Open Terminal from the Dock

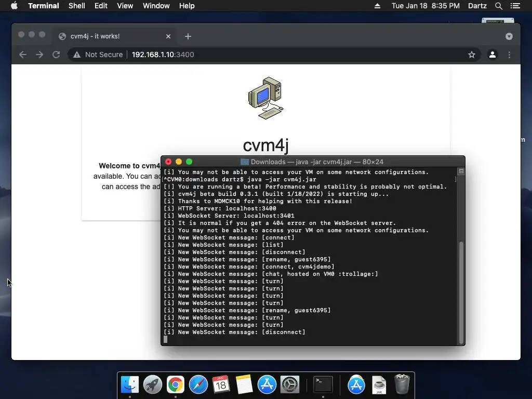[x=323, y=384]
